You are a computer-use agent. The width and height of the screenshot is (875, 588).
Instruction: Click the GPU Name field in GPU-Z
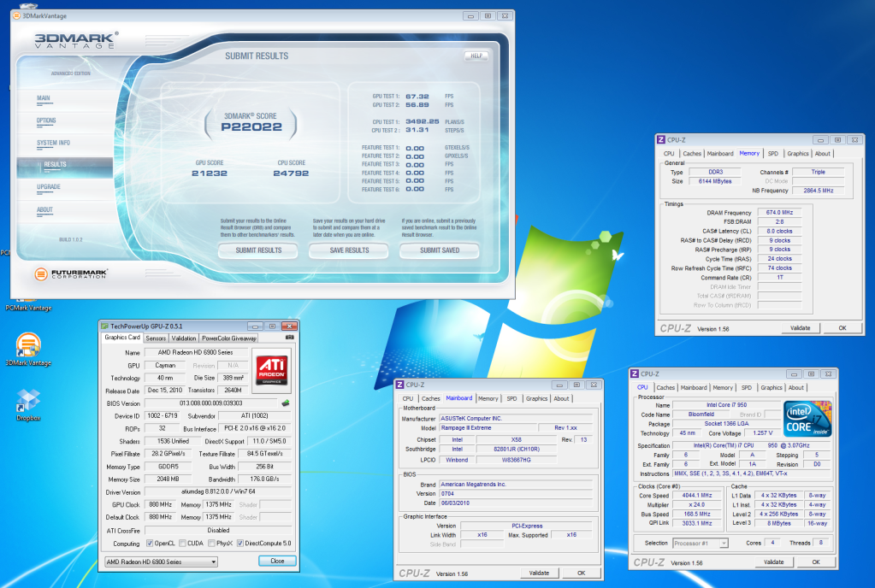click(195, 352)
